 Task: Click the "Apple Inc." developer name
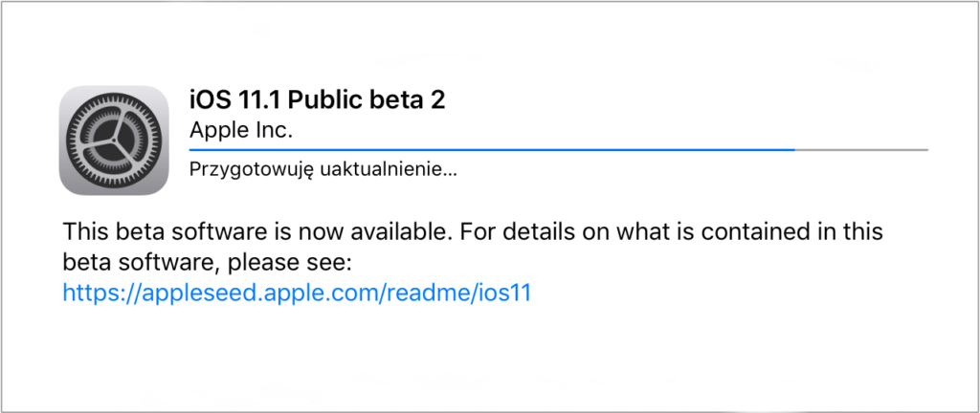(x=241, y=128)
